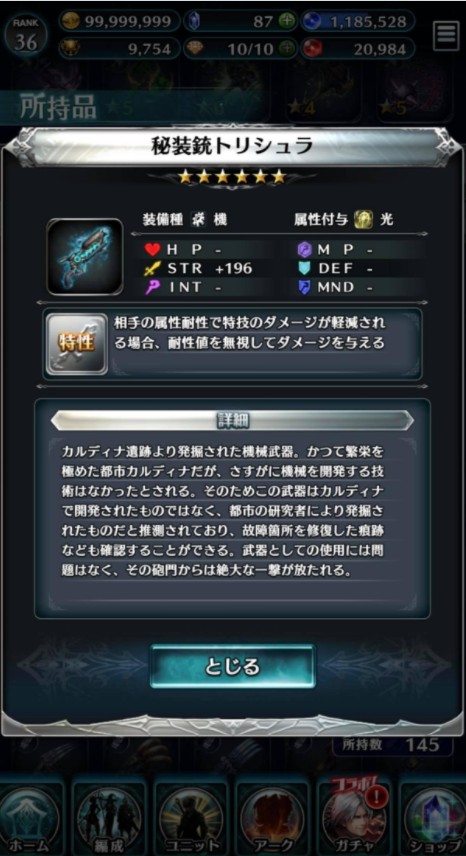Tap the green plus beside 10/10 stamina
466x856 pixels.
pyautogui.click(x=287, y=49)
